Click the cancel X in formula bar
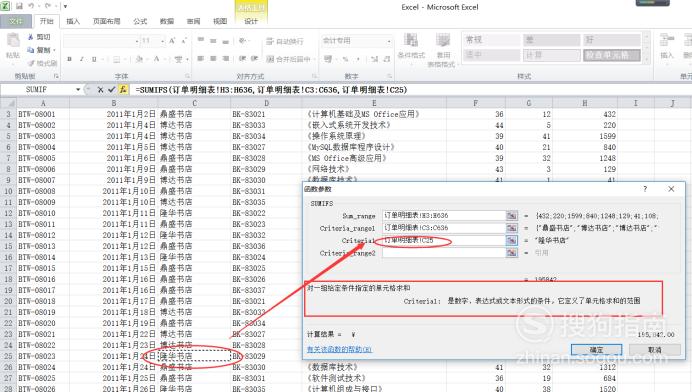Viewport: 692px width, 392px height. point(101,90)
